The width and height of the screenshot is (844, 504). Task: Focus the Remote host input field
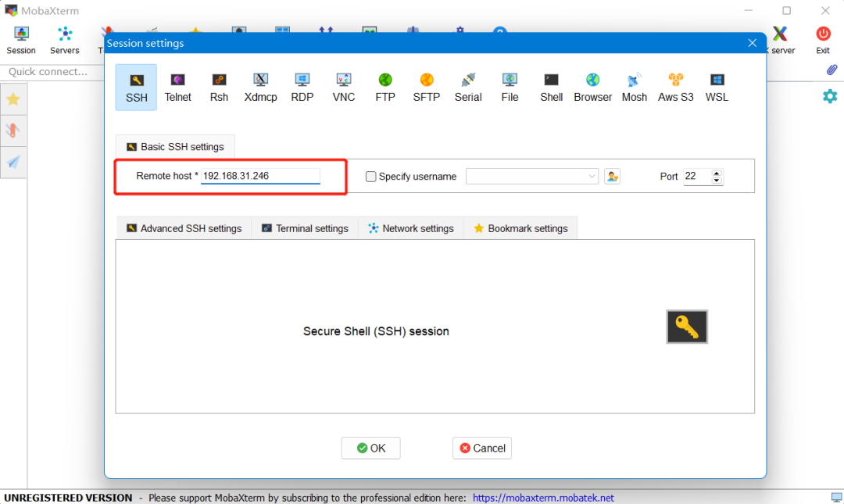(260, 176)
